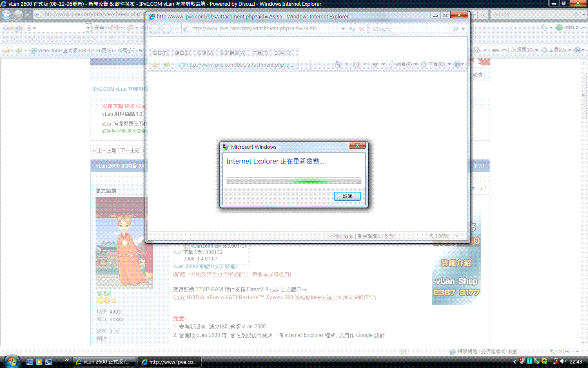Click the Refresh icon in the popup address bar
The image size is (588, 368).
click(351, 29)
